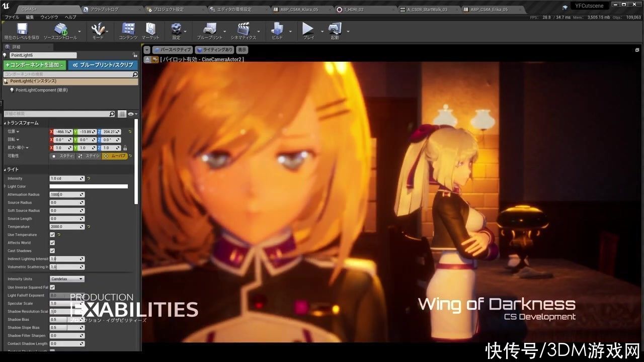The image size is (644, 362).
Task: Click the white Light Color swatch
Action: (89, 187)
